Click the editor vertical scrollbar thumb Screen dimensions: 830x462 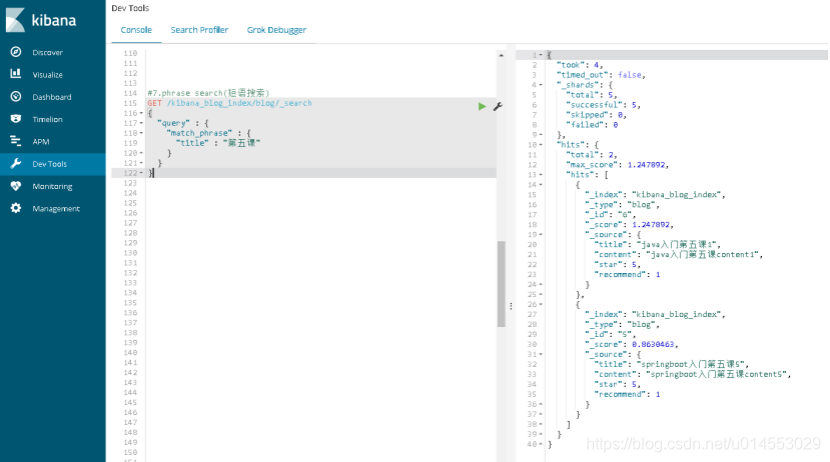click(x=501, y=284)
